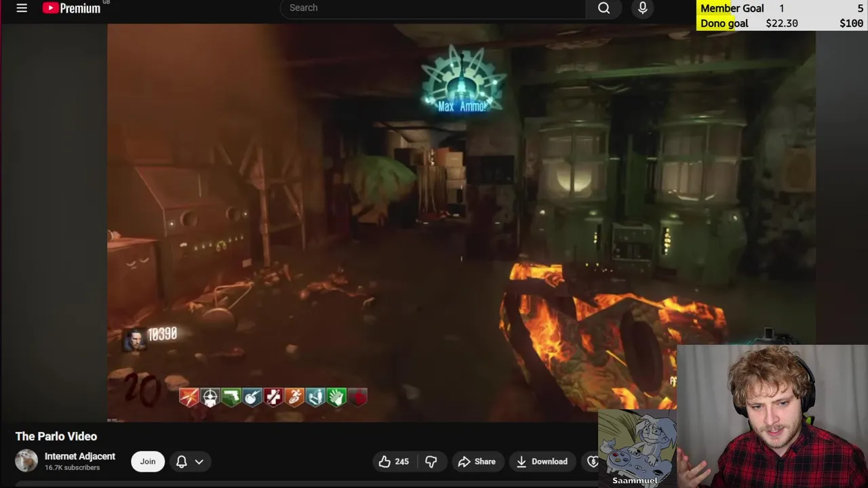Click the player portrait icon beside the 10390 score

[134, 338]
